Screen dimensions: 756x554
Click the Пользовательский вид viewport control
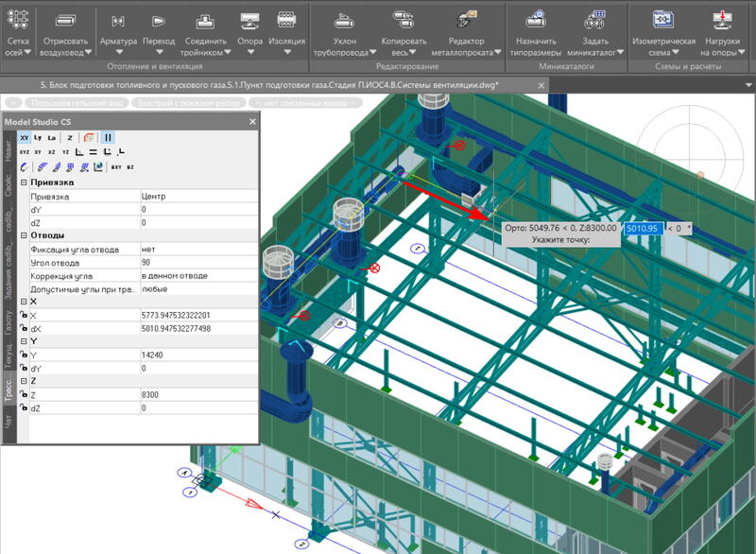(x=77, y=103)
